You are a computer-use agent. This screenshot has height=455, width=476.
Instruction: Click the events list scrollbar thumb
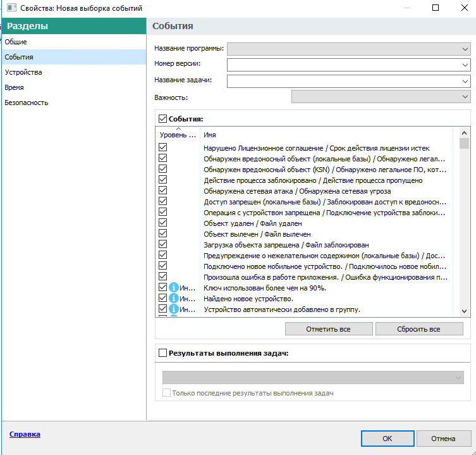tap(464, 144)
